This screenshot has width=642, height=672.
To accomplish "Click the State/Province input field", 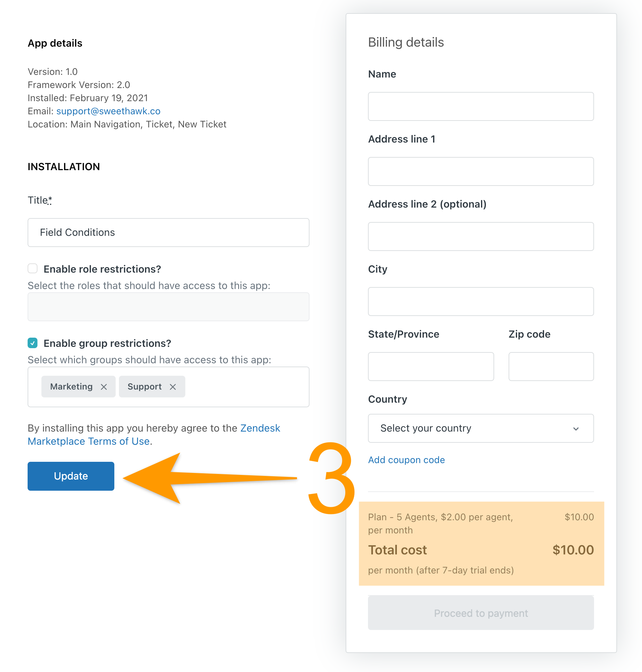I will [x=431, y=367].
